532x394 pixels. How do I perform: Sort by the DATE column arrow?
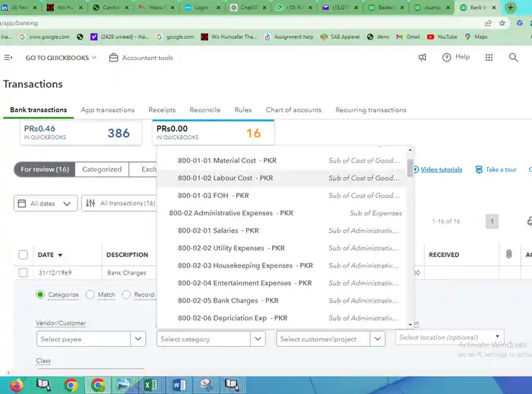[x=60, y=255]
